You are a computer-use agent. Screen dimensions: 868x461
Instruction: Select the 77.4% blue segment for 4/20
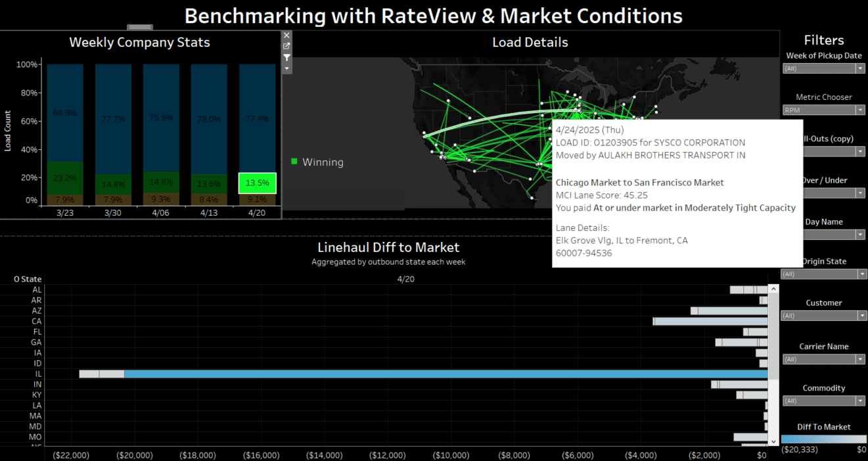[257, 119]
